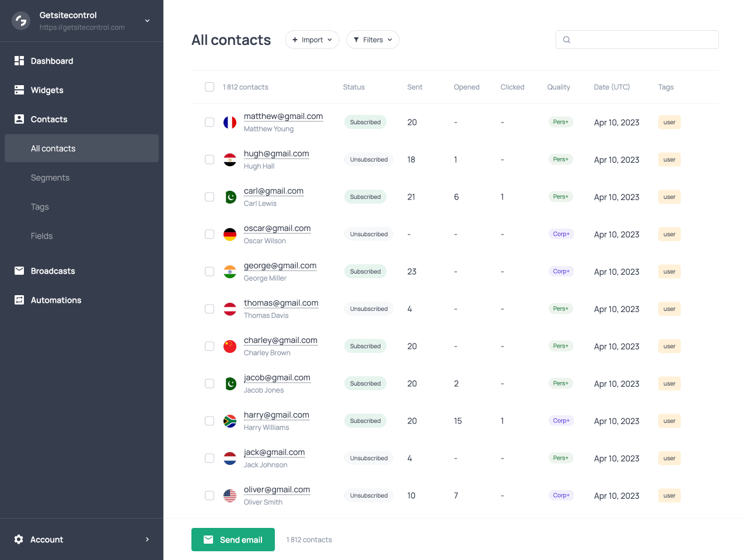The height and width of the screenshot is (560, 747).
Task: Select the checkbox for harry@gmail.com row
Action: (x=210, y=421)
